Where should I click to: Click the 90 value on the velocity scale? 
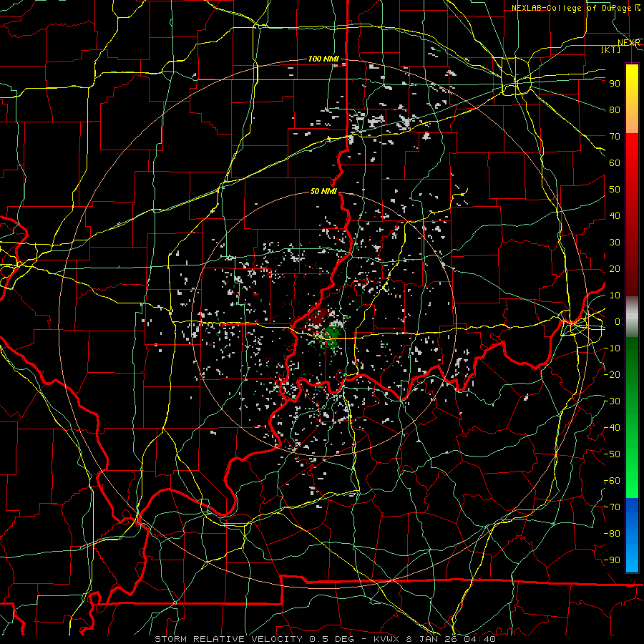pyautogui.click(x=615, y=84)
